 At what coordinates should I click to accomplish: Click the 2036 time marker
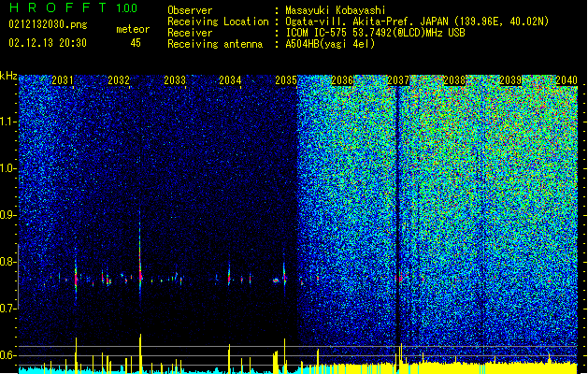pos(342,79)
